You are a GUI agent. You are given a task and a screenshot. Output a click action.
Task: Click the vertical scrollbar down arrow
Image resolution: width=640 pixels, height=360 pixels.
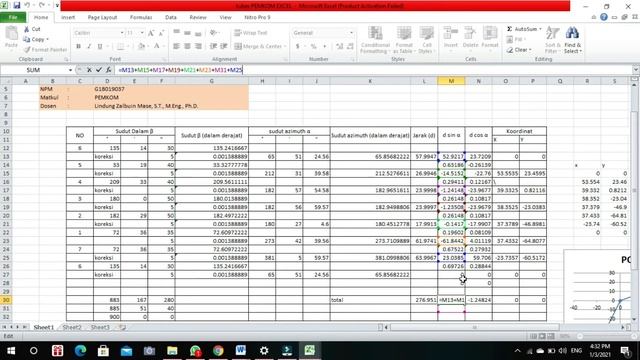coord(634,319)
